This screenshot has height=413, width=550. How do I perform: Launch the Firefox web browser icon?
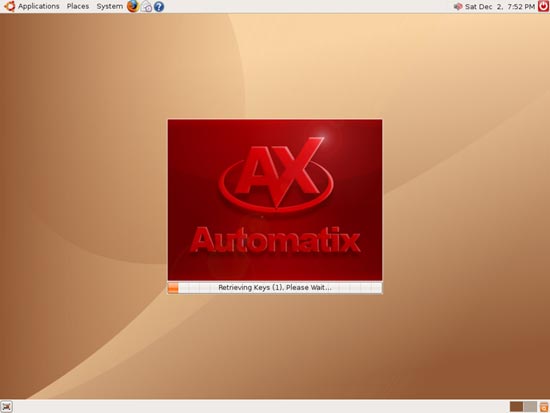pyautogui.click(x=133, y=6)
